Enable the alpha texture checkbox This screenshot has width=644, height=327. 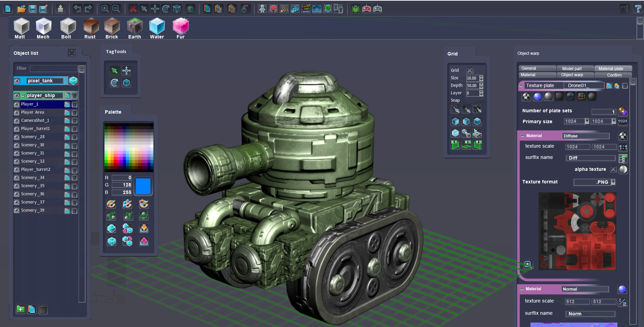[613, 169]
